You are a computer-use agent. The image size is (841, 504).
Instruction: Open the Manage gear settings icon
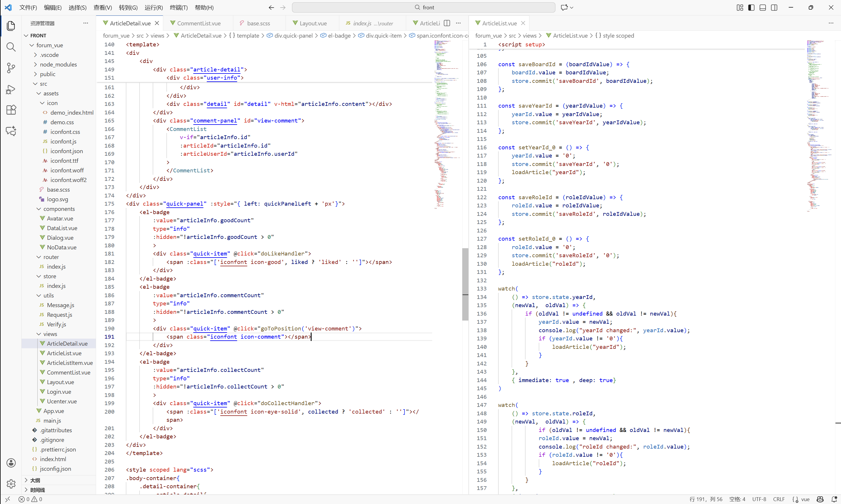11,484
